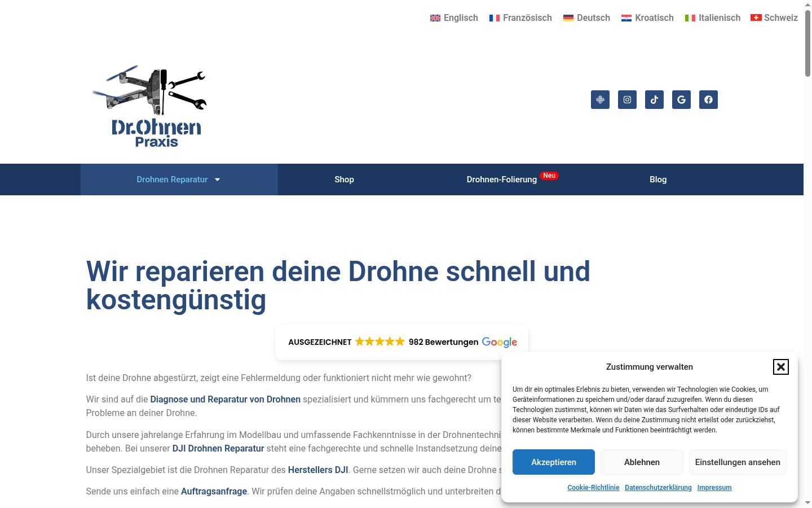
Task: Click the Dr.Ohnen Praxis logo
Action: pos(151,106)
